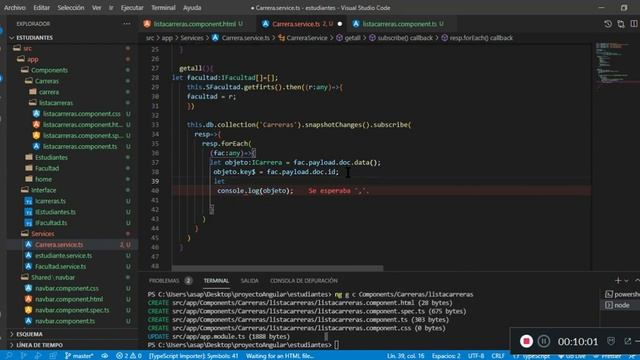Image resolution: width=640 pixels, height=360 pixels.
Task: Collapse the Components folder
Action: [x=49, y=70]
